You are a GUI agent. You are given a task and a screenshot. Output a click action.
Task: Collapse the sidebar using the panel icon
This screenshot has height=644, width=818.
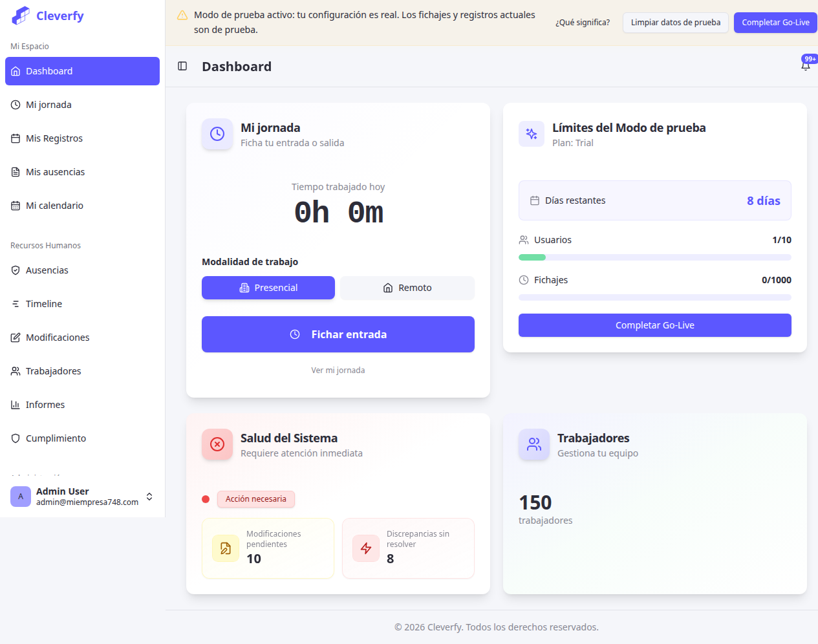[x=182, y=66]
